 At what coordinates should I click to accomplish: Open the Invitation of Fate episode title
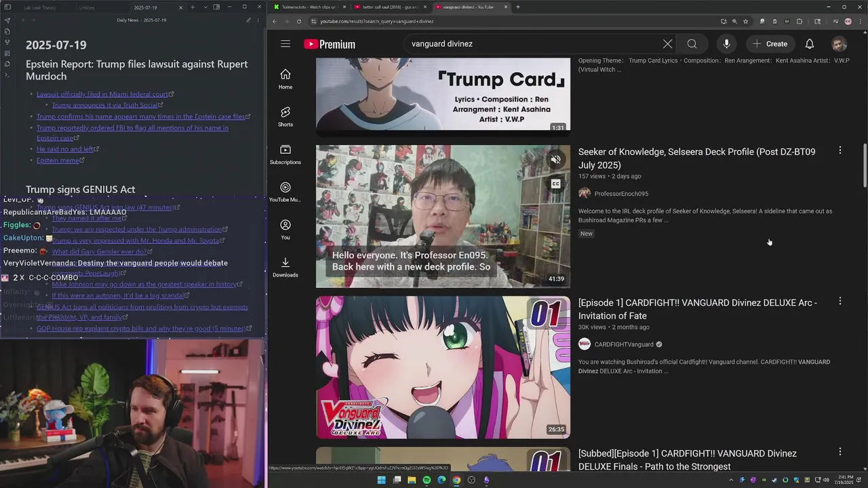coord(697,309)
